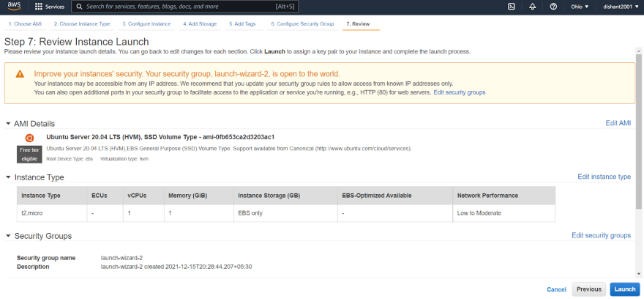Image resolution: width=644 pixels, height=299 pixels.
Task: Click the Ubuntu logo icon
Action: [x=29, y=138]
